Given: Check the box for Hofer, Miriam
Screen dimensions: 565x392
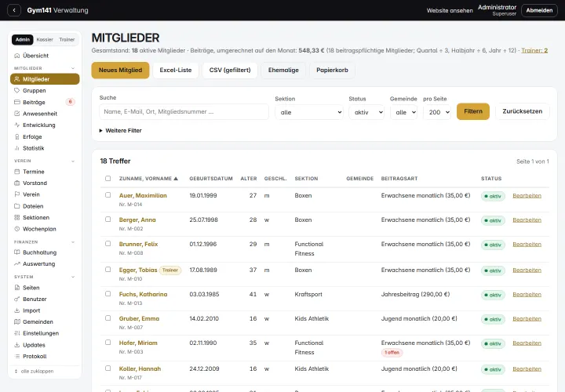Looking at the screenshot, I should 108,343.
